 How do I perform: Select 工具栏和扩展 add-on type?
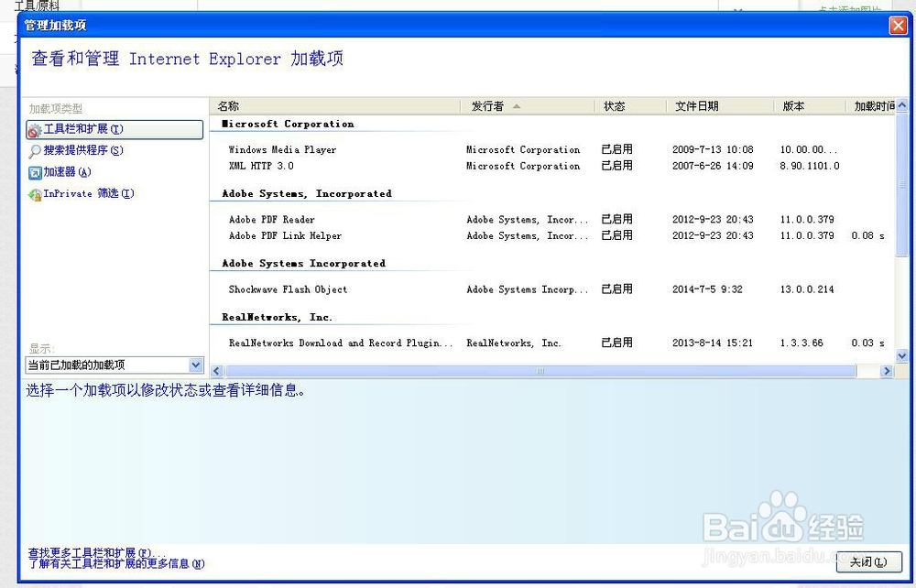114,130
